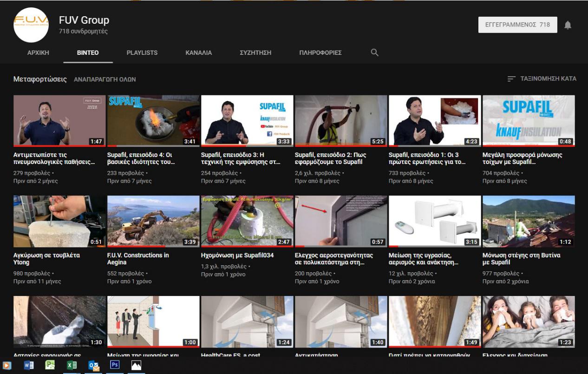The width and height of the screenshot is (588, 374).
Task: Play the 0:48 Knauf Insulation thumbnail
Action: point(529,121)
